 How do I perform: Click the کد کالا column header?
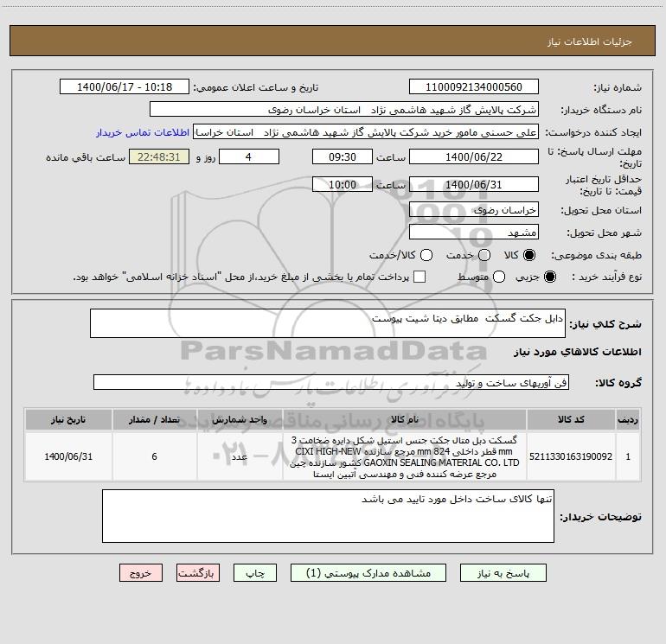pyautogui.click(x=571, y=419)
